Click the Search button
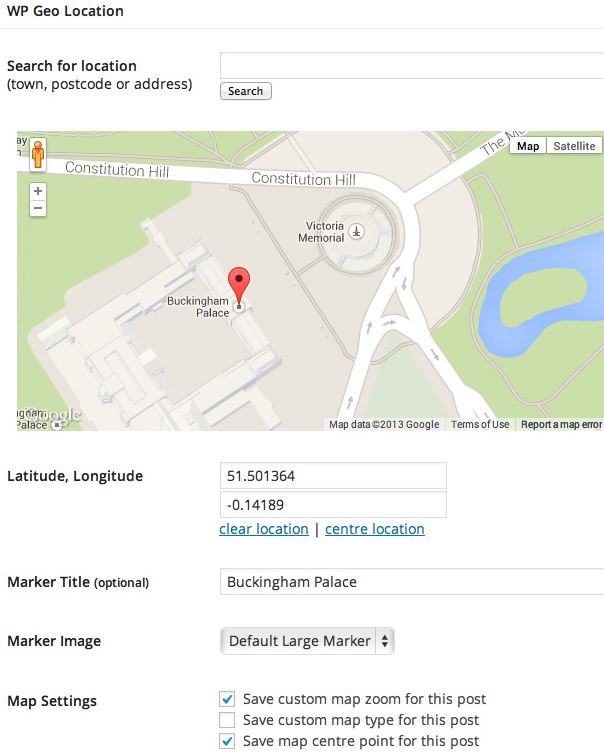604x756 pixels. click(246, 91)
